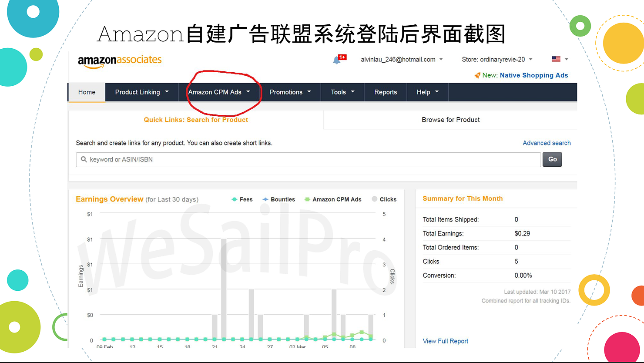This screenshot has height=363, width=644.
Task: Click the US flag country icon
Action: pos(556,59)
